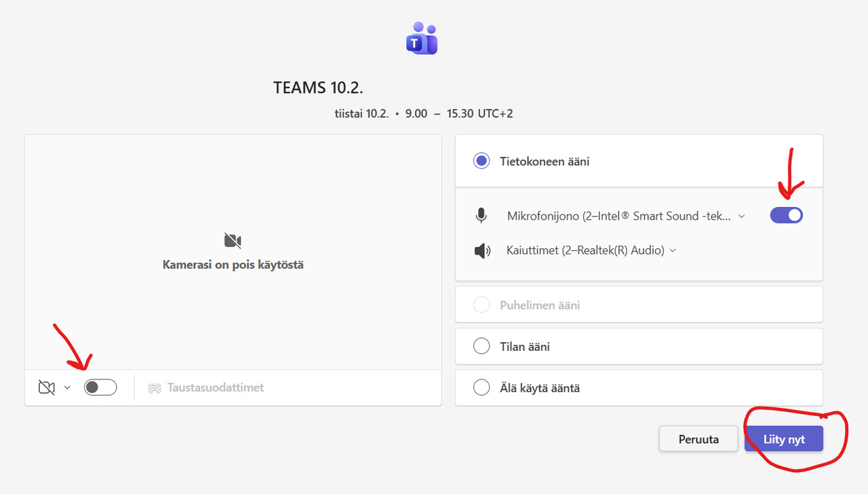Open Taustasuodattimet background filters
The height and width of the screenshot is (494, 868).
(206, 388)
